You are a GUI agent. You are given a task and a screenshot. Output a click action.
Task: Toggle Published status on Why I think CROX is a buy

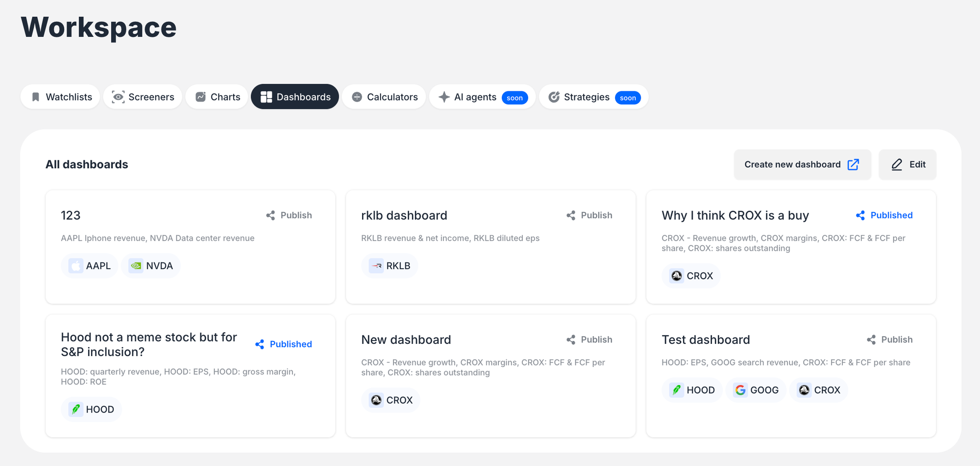pos(884,215)
